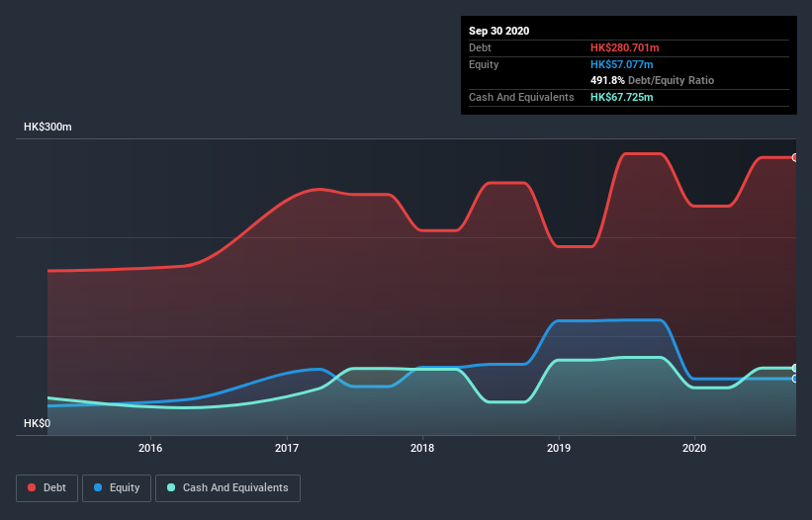Click the 2020 x-axis label
Screen dimensions: 812x520
[x=694, y=448]
